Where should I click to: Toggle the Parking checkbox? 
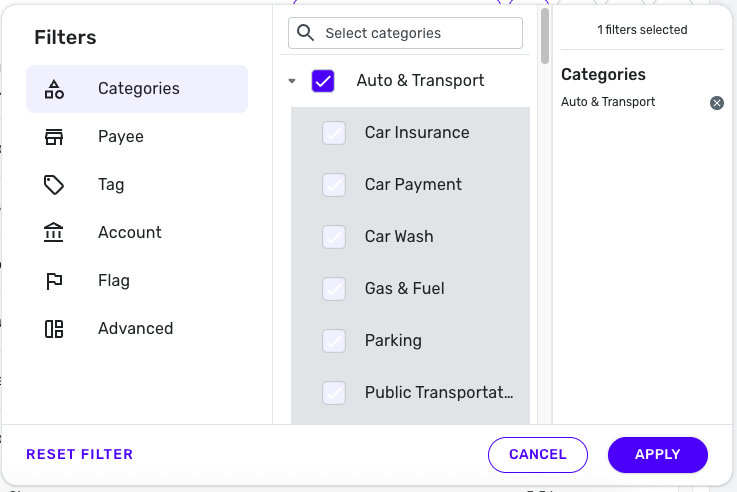coord(334,341)
